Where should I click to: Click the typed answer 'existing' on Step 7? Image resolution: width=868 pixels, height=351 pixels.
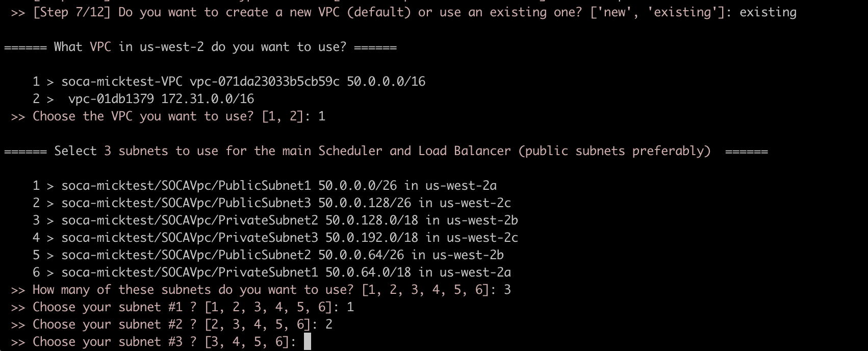768,12
